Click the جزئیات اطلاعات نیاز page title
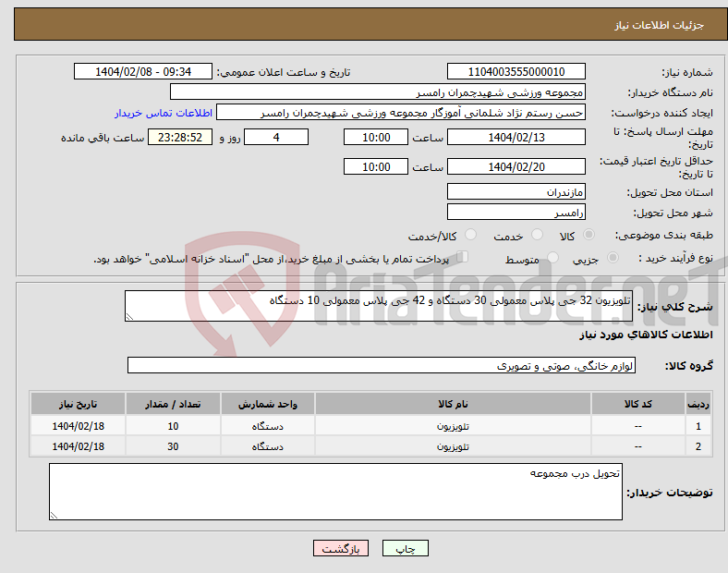 click(660, 25)
